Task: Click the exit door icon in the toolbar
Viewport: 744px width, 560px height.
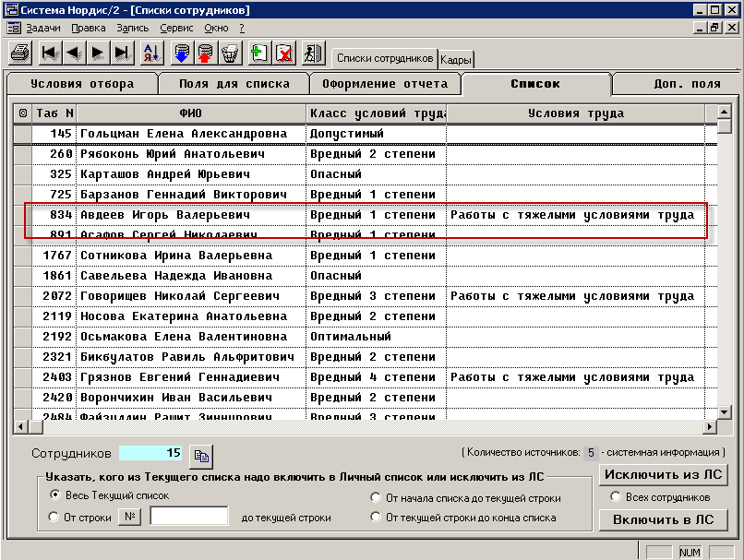Action: click(314, 53)
